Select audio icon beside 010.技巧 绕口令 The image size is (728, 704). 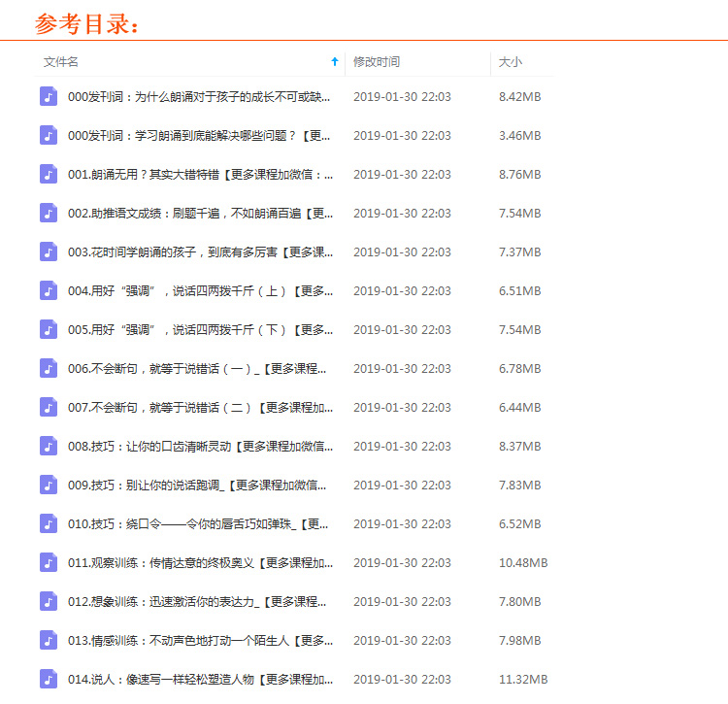click(49, 523)
